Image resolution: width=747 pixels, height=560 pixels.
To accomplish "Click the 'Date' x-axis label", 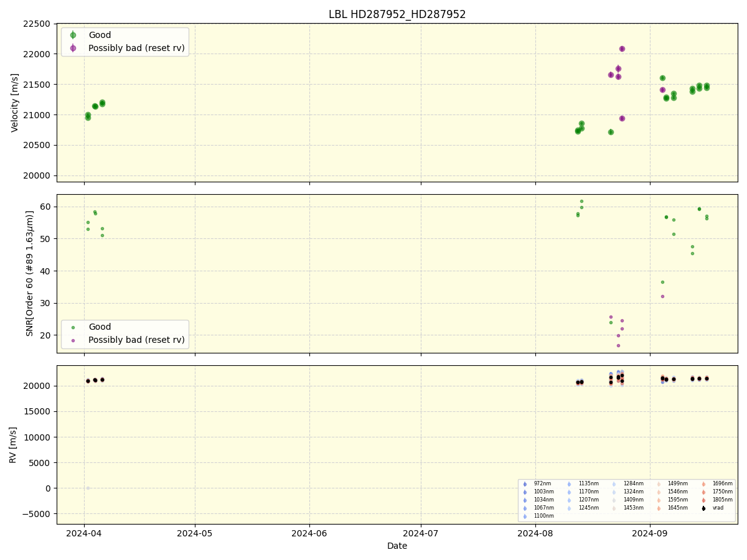I will pyautogui.click(x=397, y=546).
